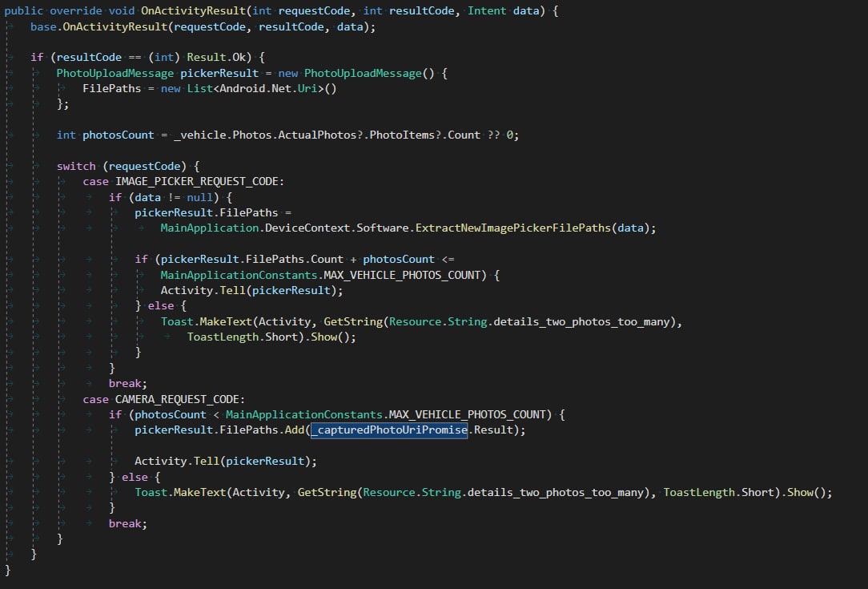Click 'photosCount' in the 'int photosCount' declaration
Viewport: 868px width, 589px height.
[x=118, y=135]
